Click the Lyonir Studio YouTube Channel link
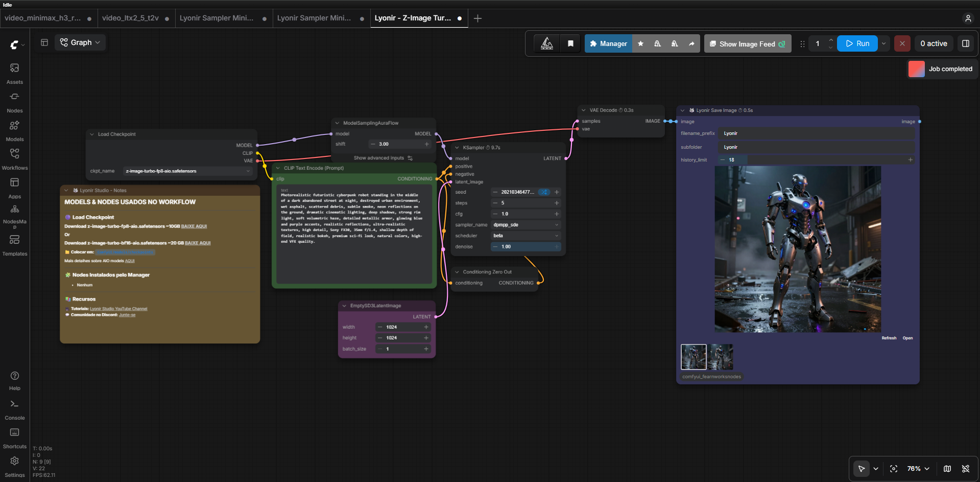 pyautogui.click(x=118, y=309)
